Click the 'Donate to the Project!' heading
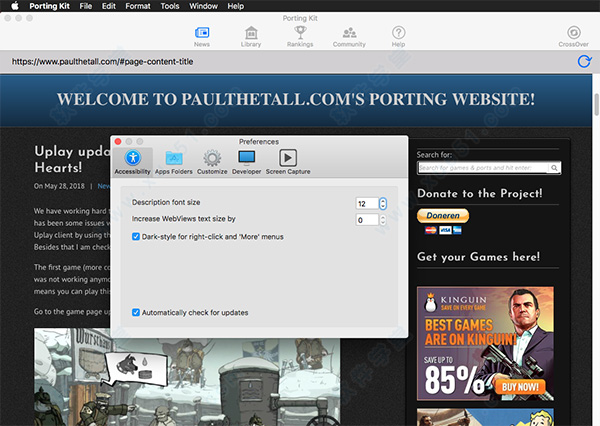Image resolution: width=600 pixels, height=426 pixels. [479, 193]
